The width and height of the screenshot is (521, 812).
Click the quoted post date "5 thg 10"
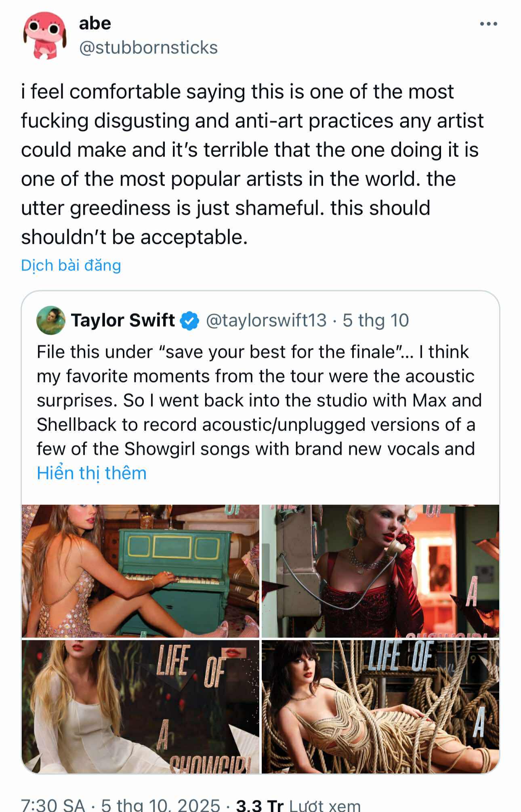coord(376,321)
